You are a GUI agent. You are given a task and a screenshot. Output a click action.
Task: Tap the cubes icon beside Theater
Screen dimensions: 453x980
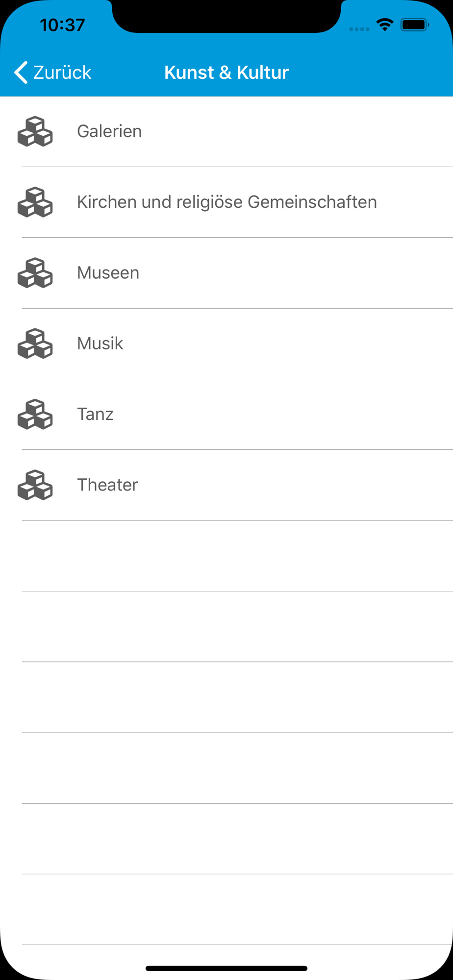click(35, 485)
